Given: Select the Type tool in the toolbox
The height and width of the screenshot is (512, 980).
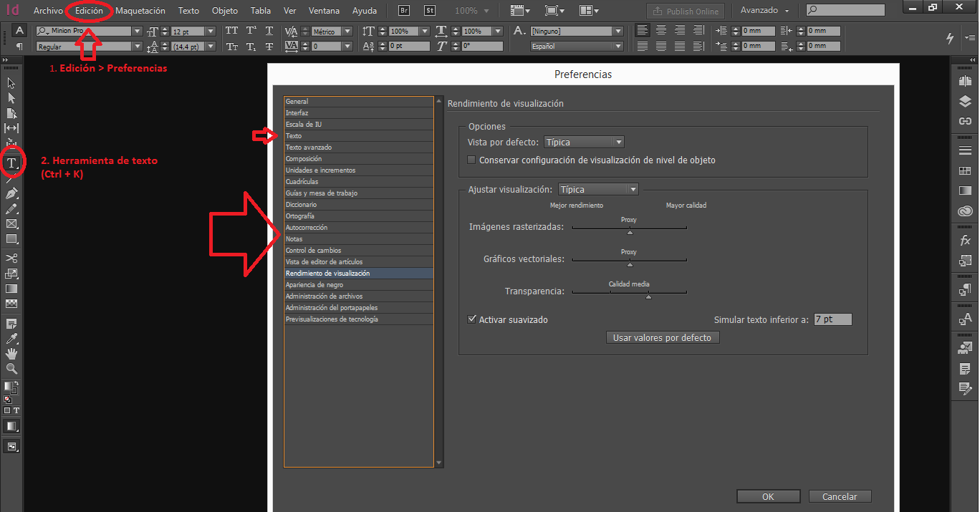Looking at the screenshot, I should point(11,163).
